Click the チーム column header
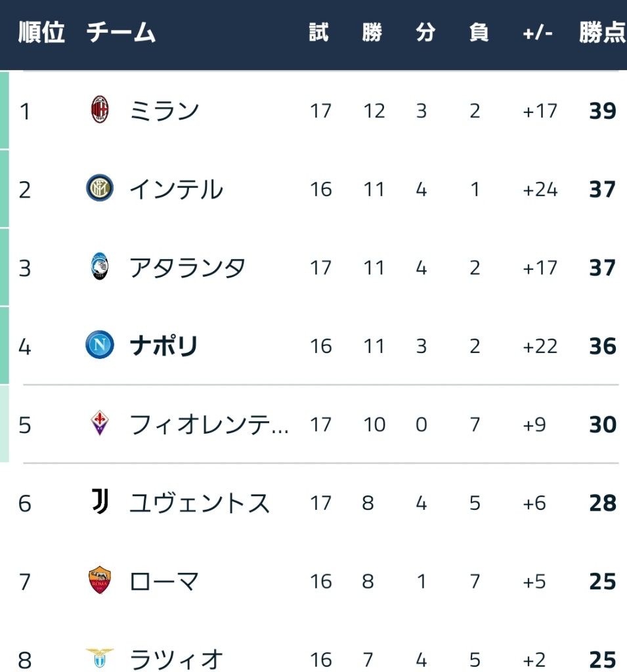627x672 pixels. pyautogui.click(x=121, y=33)
